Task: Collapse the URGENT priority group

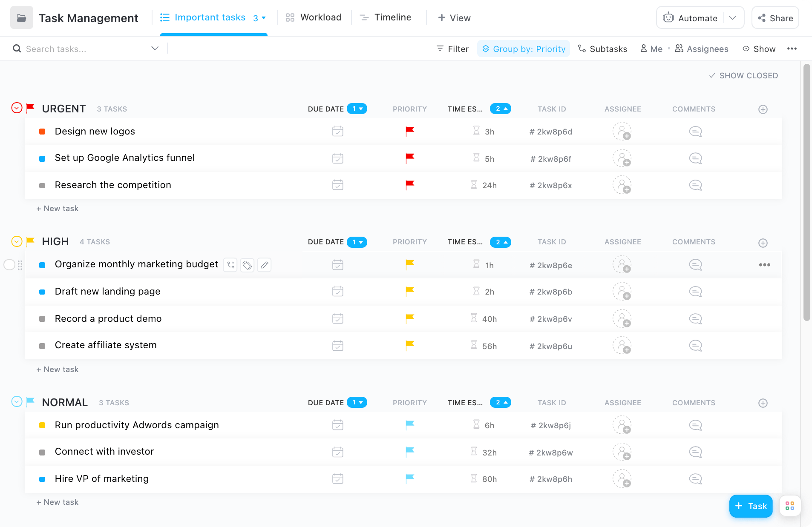Action: click(17, 108)
